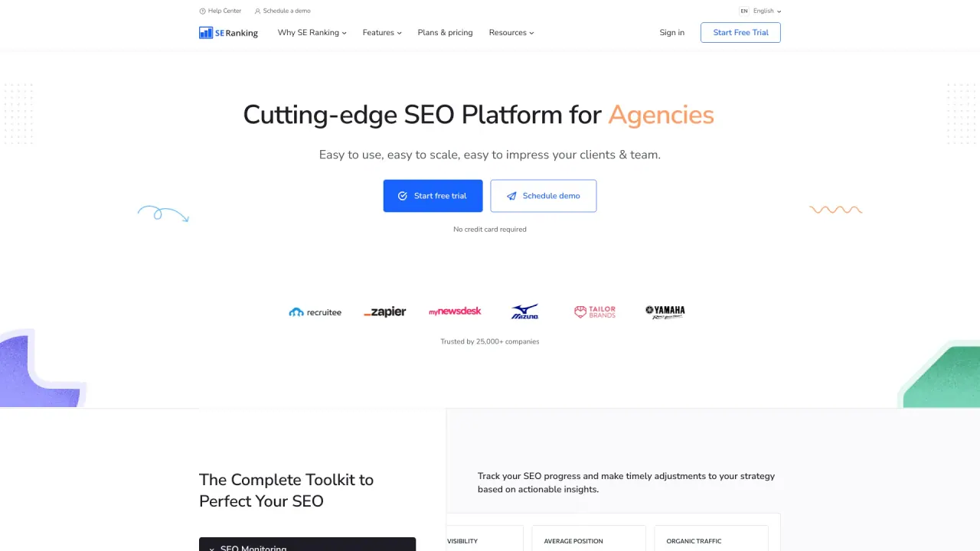This screenshot has height=551, width=980.
Task: Open the Plans & pricing page
Action: pyautogui.click(x=446, y=33)
